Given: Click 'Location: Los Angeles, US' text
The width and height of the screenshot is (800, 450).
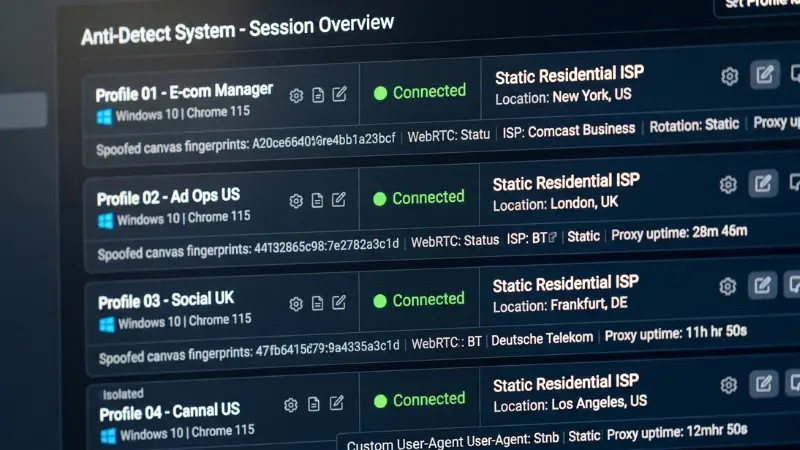Looking at the screenshot, I should pos(570,404).
